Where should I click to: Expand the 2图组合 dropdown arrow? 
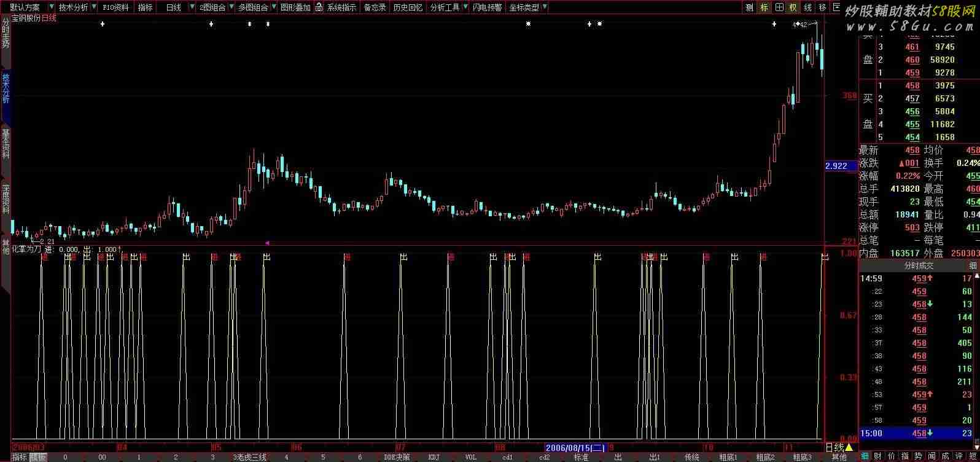pyautogui.click(x=231, y=7)
